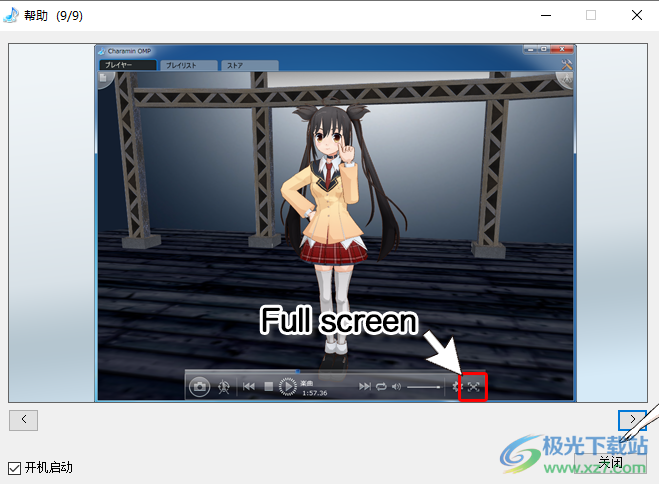Select the プレイリスト tab in the pictured player
The image size is (659, 484).
click(189, 66)
